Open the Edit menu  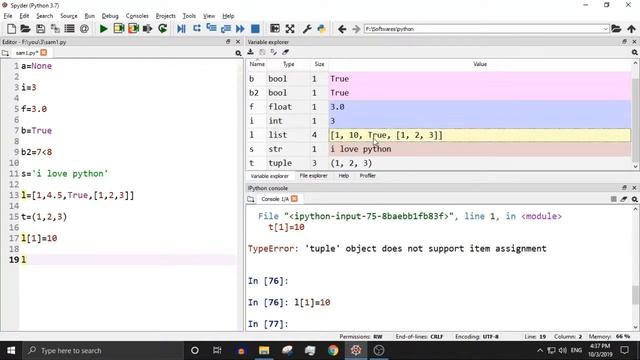pos(24,16)
